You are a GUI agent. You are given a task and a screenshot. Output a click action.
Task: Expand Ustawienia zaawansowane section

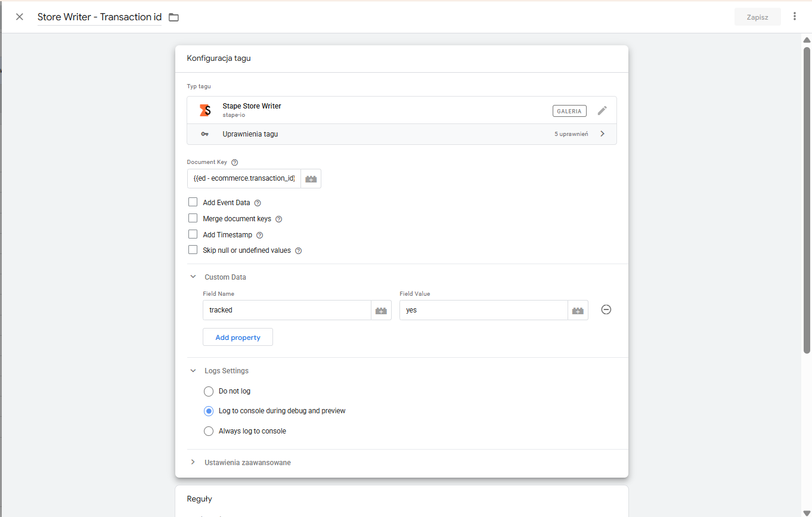tap(193, 462)
